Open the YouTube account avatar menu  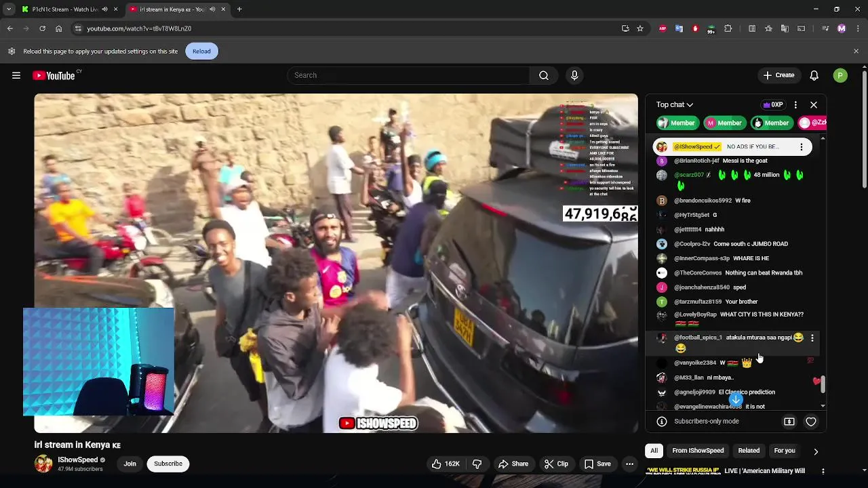840,75
